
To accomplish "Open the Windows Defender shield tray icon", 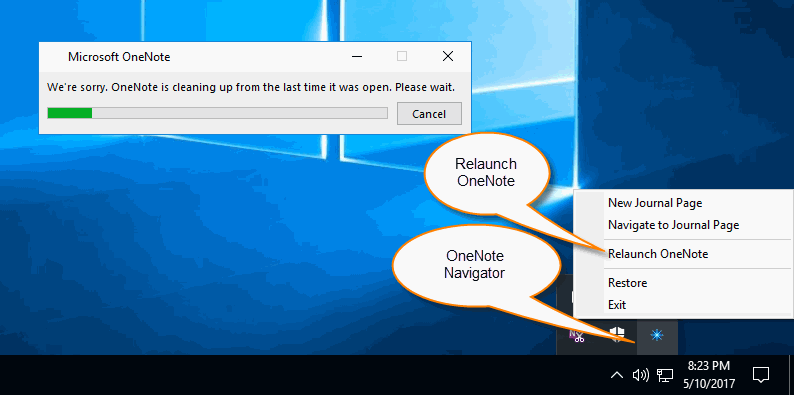I will (616, 335).
